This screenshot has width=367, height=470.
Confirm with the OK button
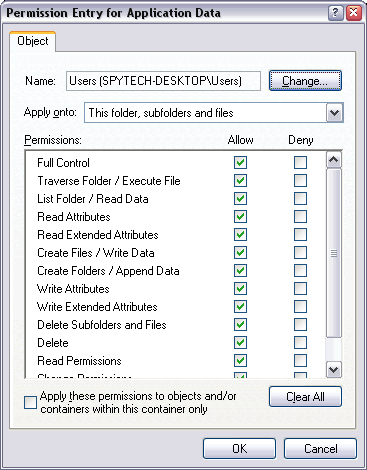239,449
